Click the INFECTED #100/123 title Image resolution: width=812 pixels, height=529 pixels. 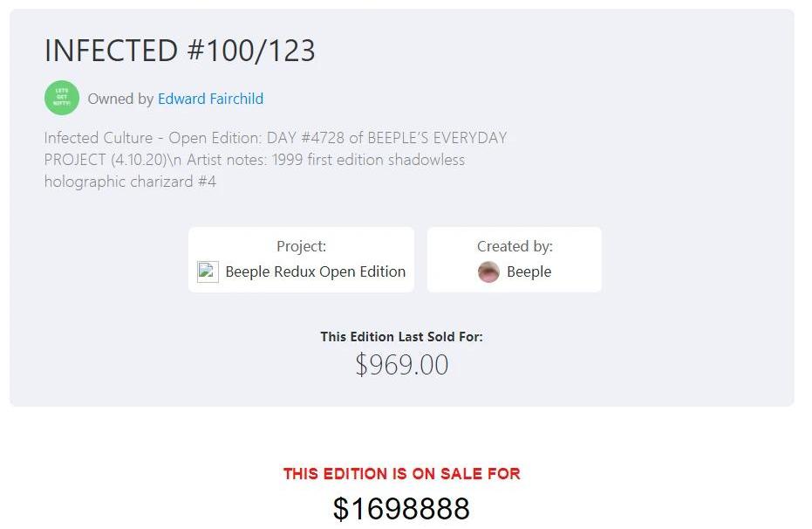180,51
